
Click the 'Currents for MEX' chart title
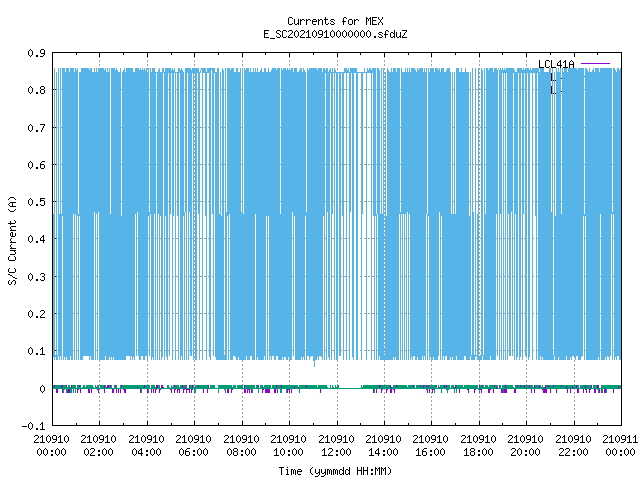point(335,21)
